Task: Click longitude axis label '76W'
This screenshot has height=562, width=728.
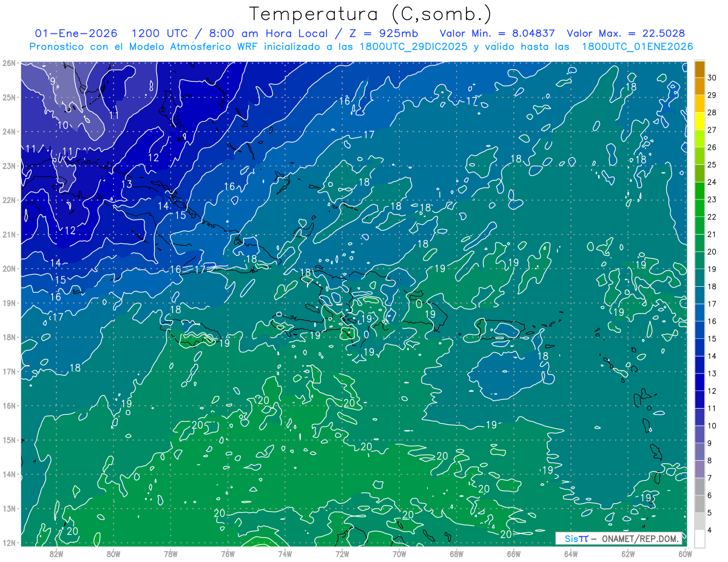Action: 227,554
